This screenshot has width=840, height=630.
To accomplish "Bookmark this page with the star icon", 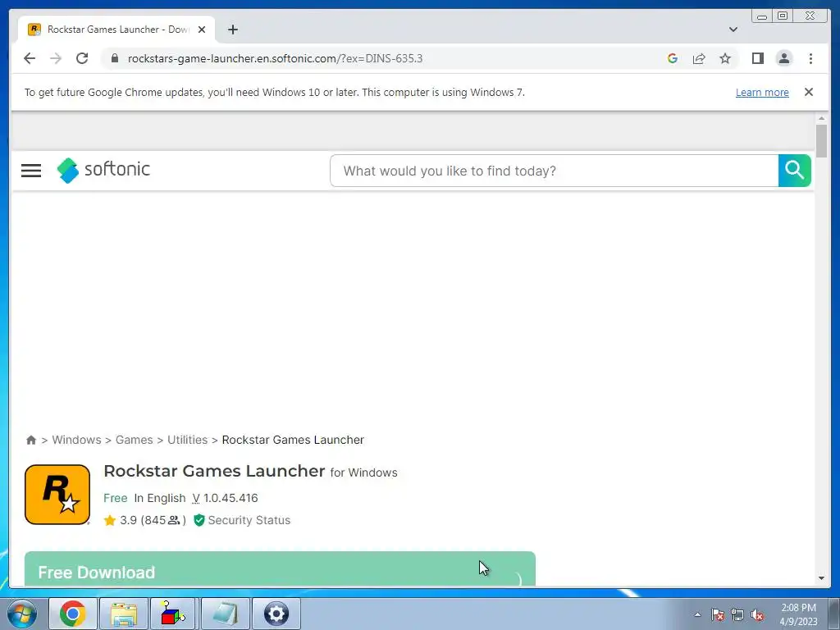I will point(725,58).
